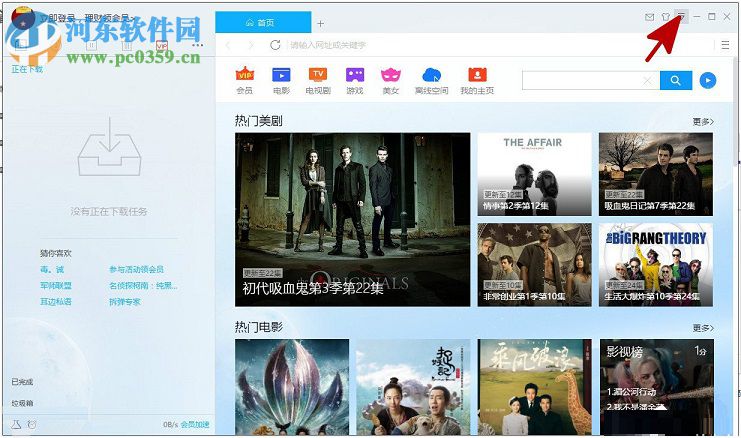
Task: Click the blue magnifier search button
Action: point(676,81)
